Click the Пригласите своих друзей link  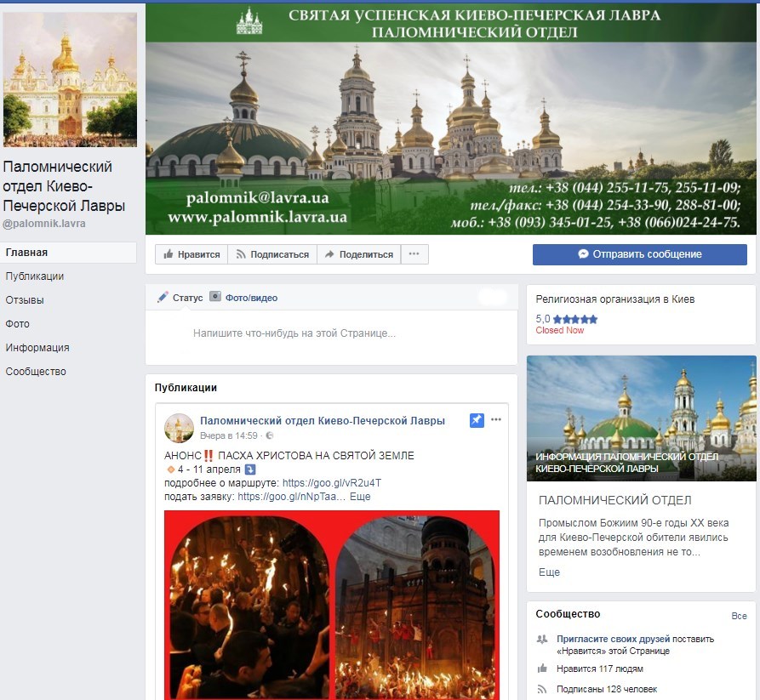click(x=613, y=639)
